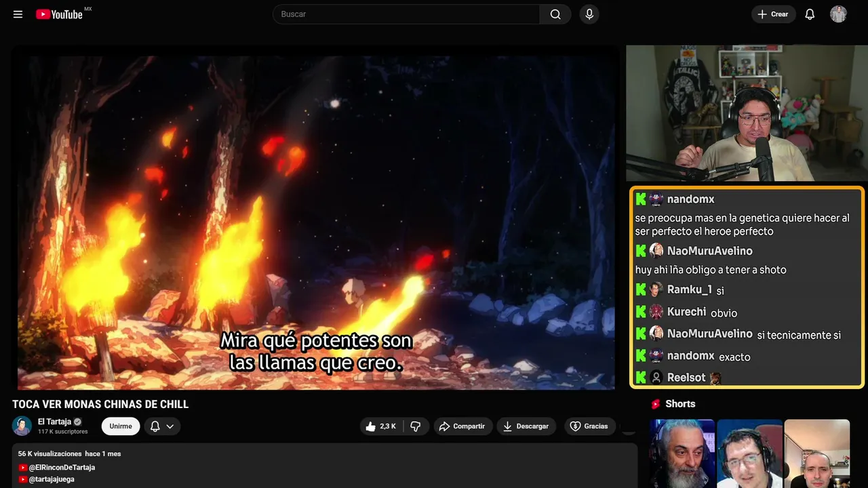Download the video with Descargar
The image size is (868, 488).
coord(527,426)
